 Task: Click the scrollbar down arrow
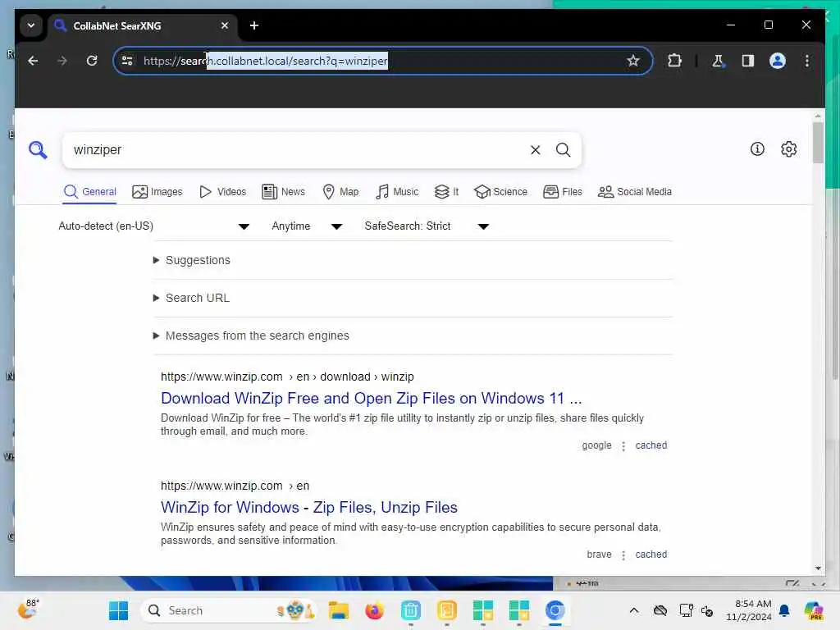(x=818, y=568)
